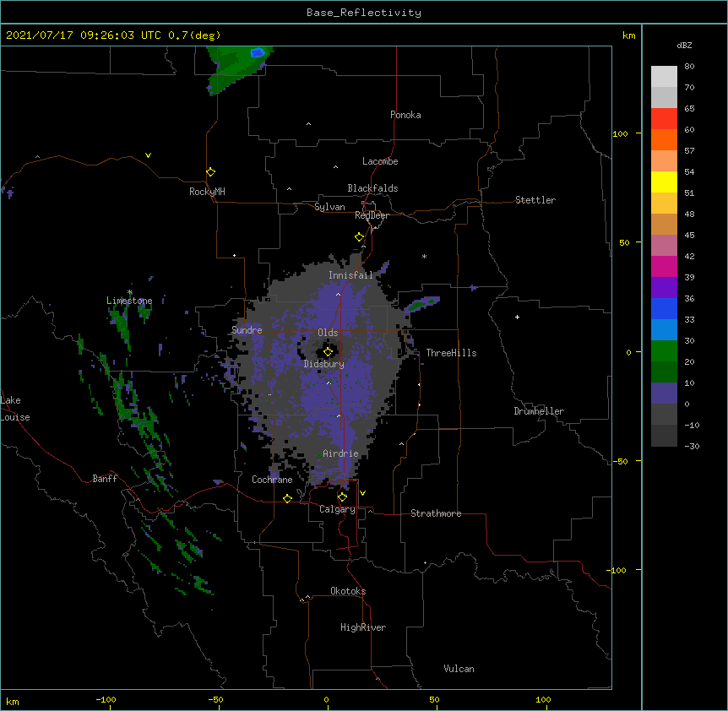The width and height of the screenshot is (728, 711).
Task: Select the slate purple 0-10 dBZ color band
Action: click(664, 393)
